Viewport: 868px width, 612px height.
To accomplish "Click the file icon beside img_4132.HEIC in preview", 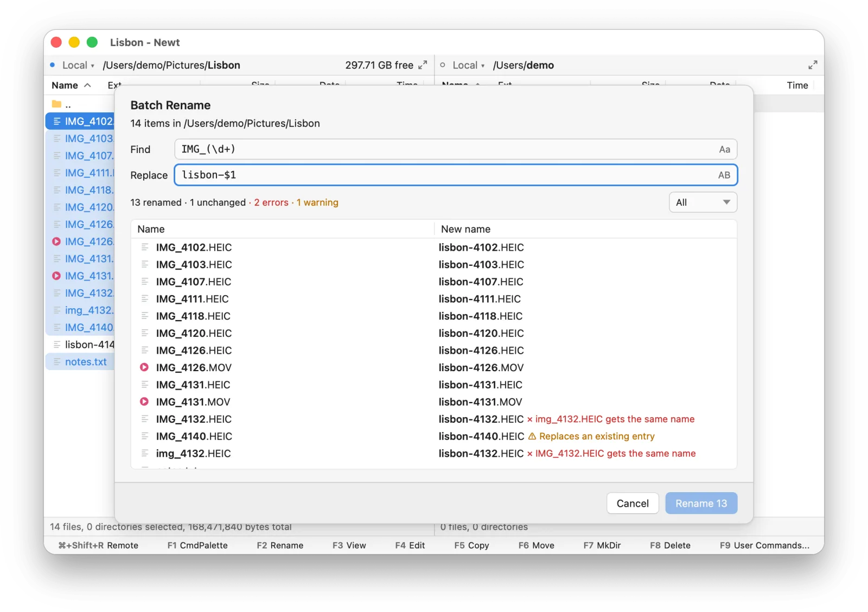I will (145, 454).
